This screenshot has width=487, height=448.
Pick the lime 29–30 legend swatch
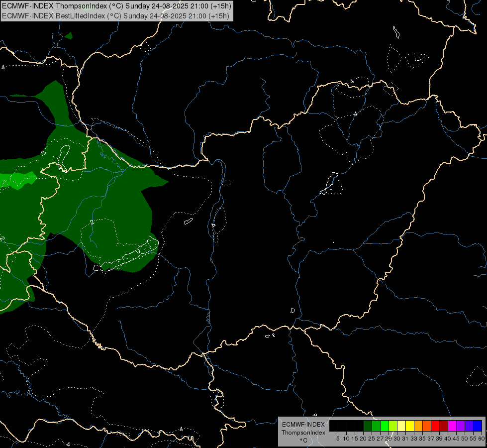click(393, 426)
